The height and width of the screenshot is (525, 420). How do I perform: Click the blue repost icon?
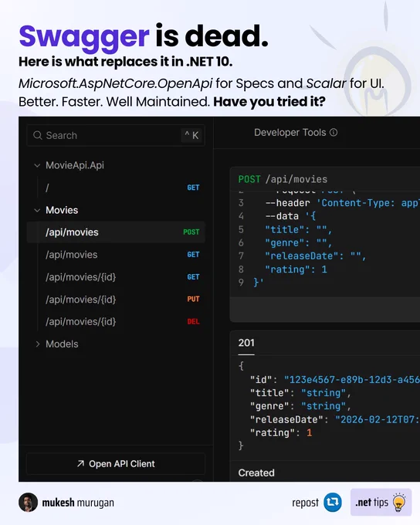333,503
